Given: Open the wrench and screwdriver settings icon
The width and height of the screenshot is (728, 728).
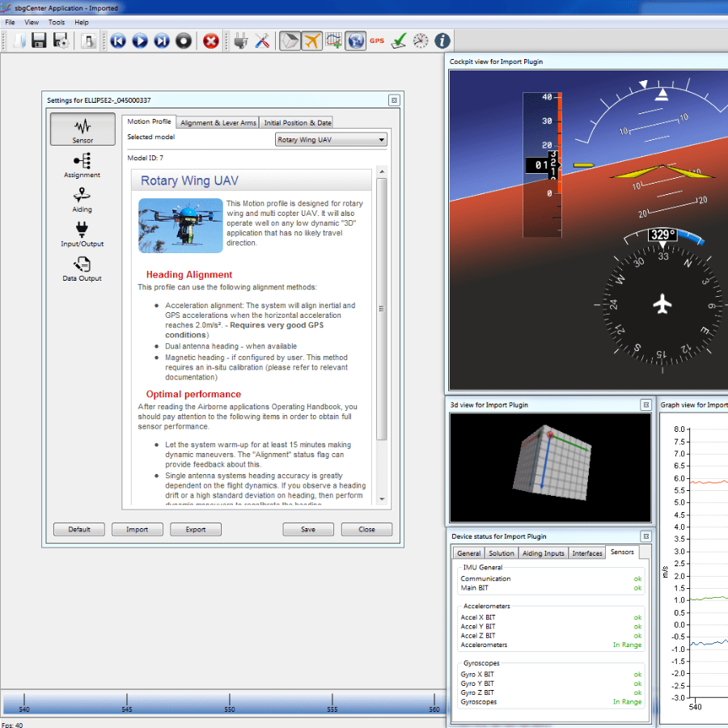Looking at the screenshot, I should pyautogui.click(x=262, y=40).
